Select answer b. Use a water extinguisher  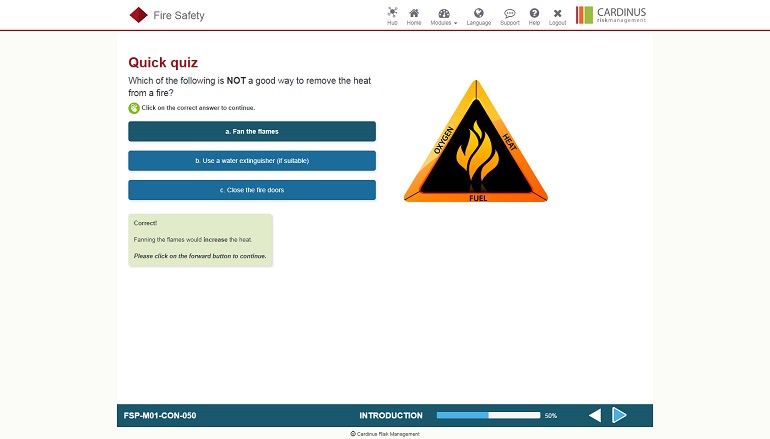point(252,161)
